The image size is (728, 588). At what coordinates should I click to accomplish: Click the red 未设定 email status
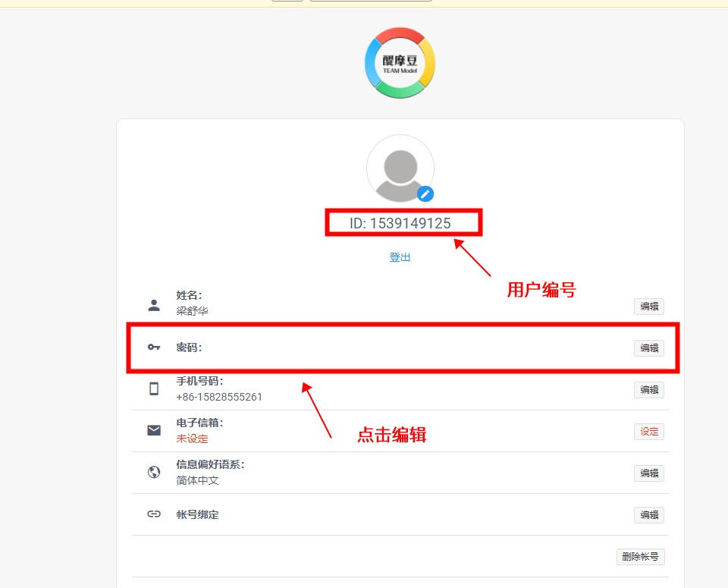click(192, 439)
